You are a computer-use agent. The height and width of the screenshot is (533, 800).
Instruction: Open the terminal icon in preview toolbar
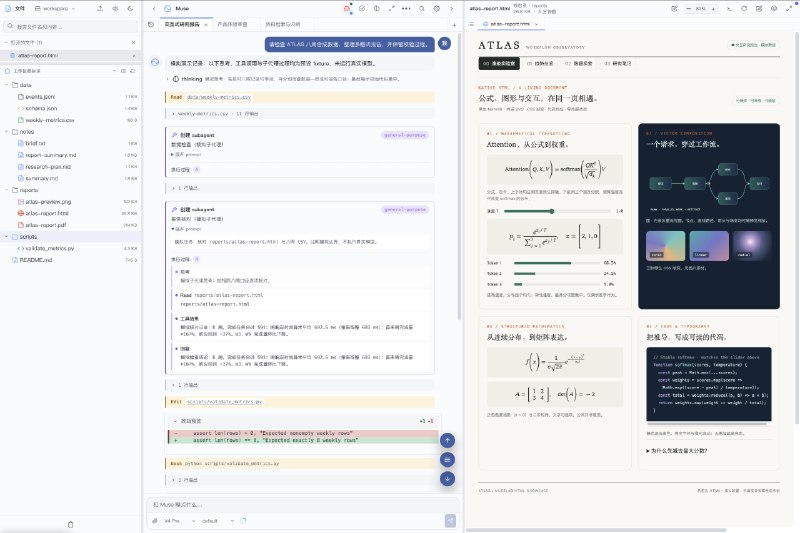[x=729, y=9]
